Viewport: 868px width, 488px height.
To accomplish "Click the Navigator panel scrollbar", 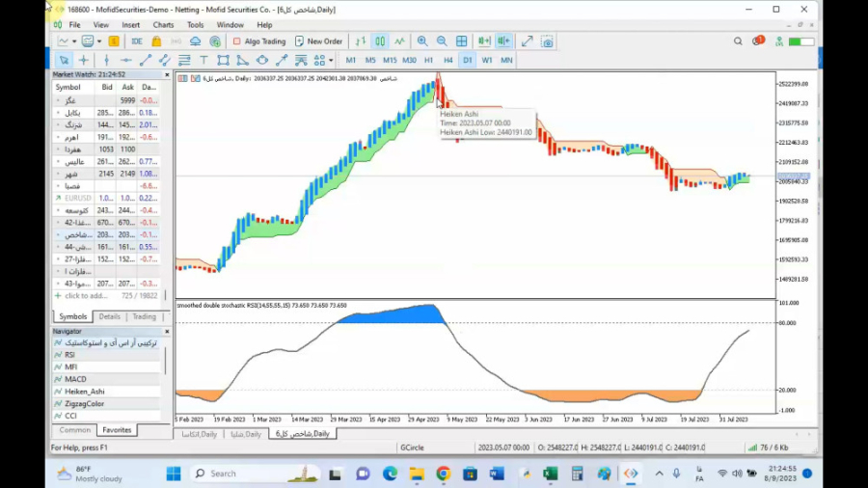I will tap(166, 360).
